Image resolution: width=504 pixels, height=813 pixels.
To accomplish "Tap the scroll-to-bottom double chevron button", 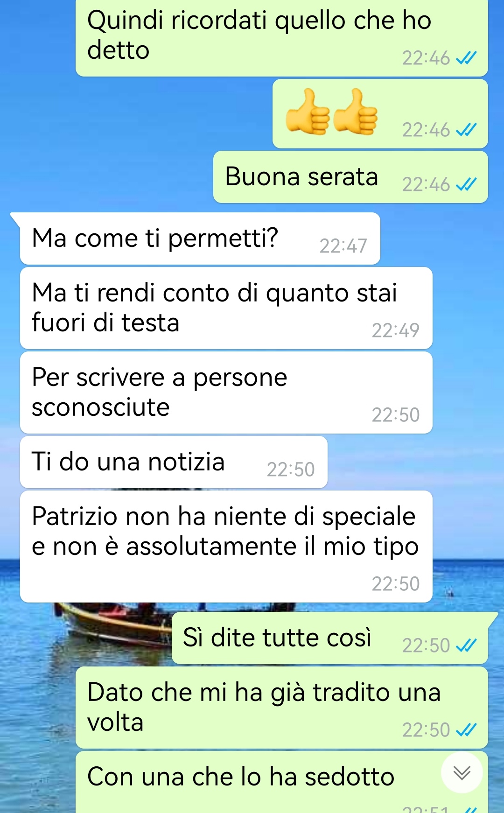I will [x=462, y=773].
